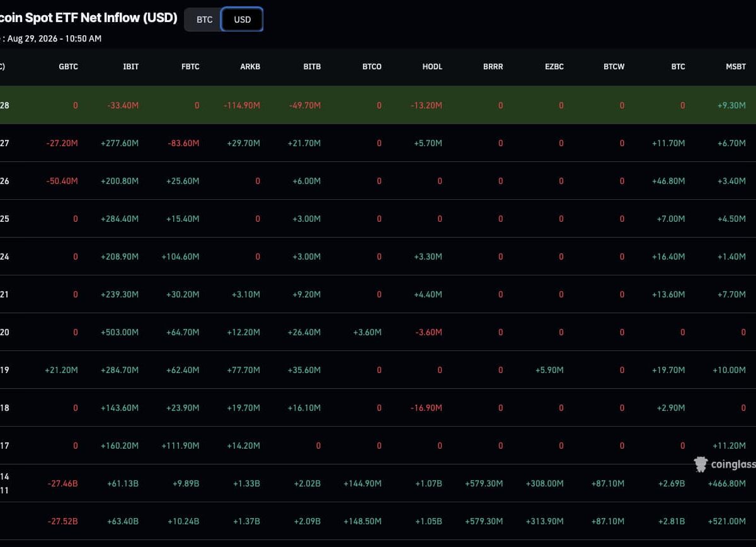
Task: Select the USD unit toggle
Action: [243, 20]
